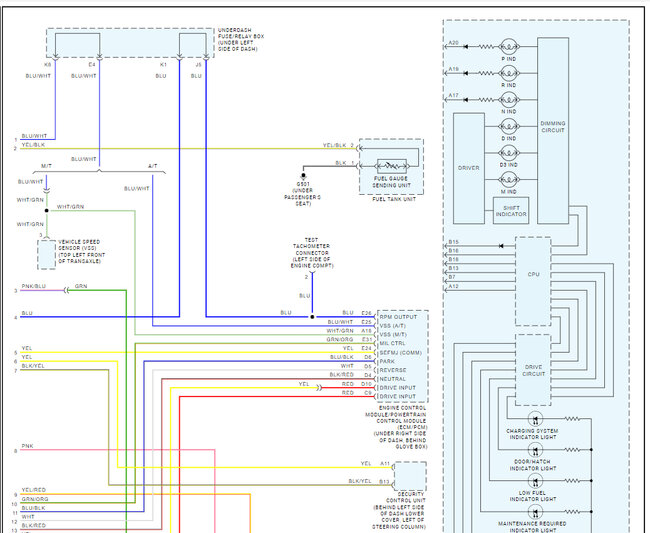Click the 'M IND' lamp label
Viewport: 650px width, 533px height.
pos(509,191)
